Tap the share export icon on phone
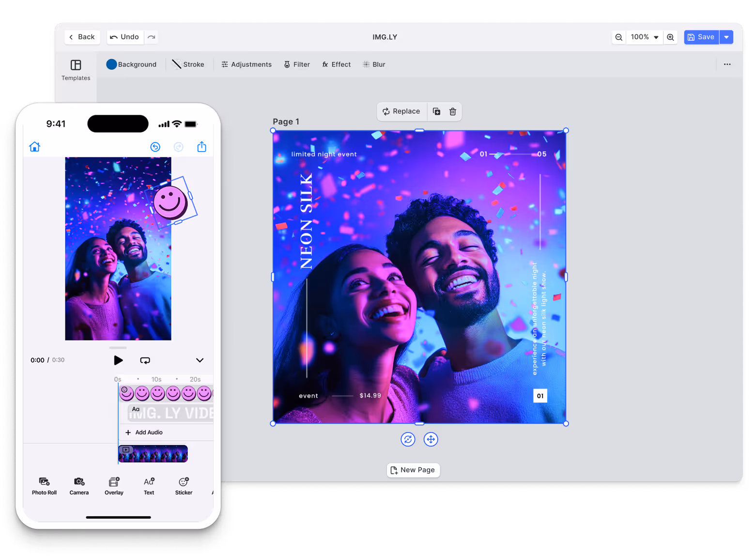756x557 pixels. [x=202, y=147]
